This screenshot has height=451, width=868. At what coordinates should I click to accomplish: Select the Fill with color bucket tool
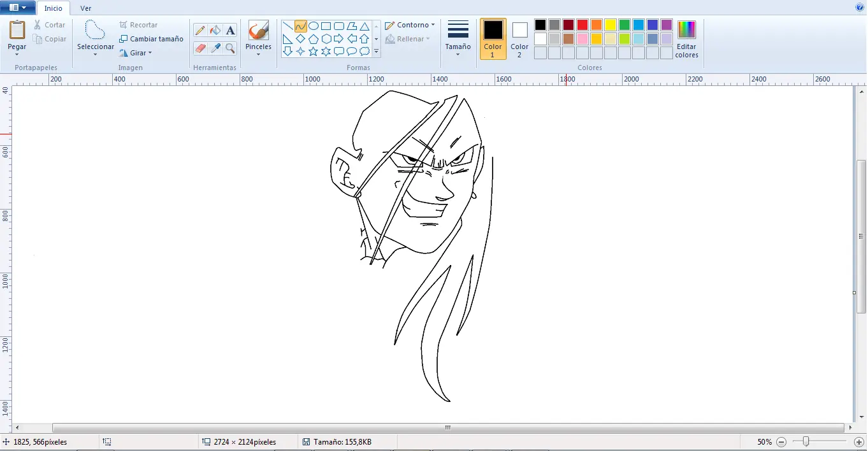coord(215,31)
